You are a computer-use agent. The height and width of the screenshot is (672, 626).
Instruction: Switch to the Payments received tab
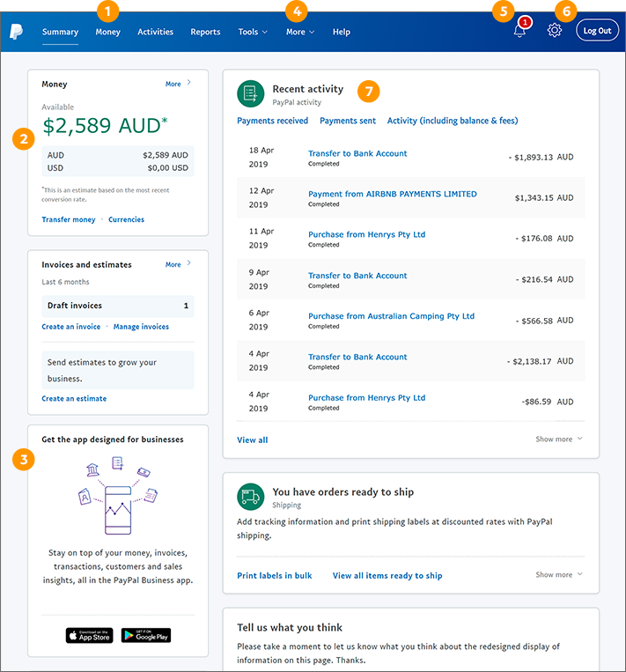click(273, 121)
